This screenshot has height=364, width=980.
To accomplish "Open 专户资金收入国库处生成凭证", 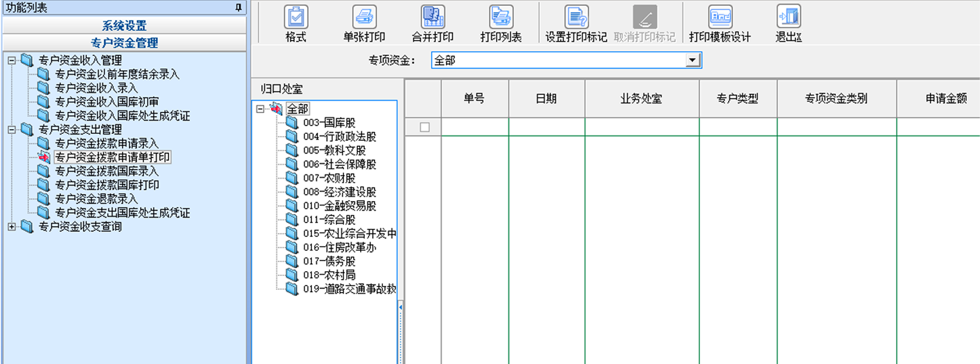I will 123,115.
